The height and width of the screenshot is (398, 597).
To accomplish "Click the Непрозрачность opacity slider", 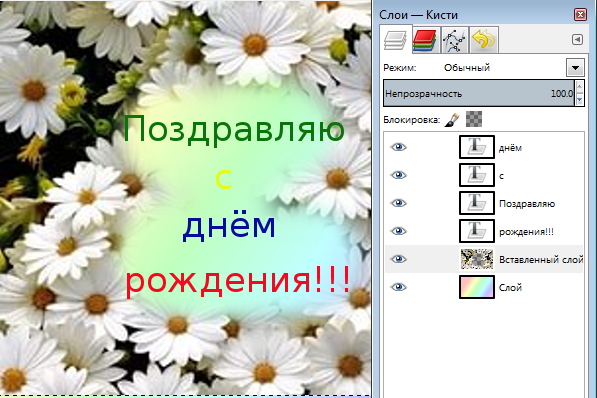I will pos(479,93).
